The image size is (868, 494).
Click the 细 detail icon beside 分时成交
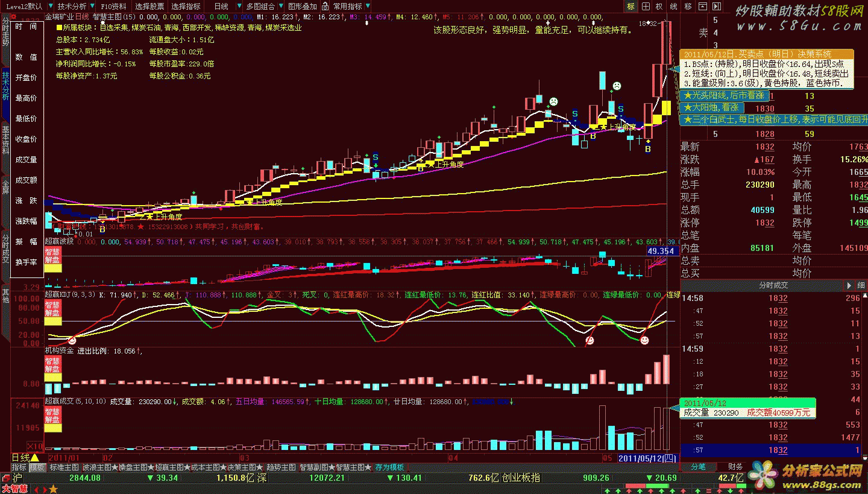(x=862, y=285)
